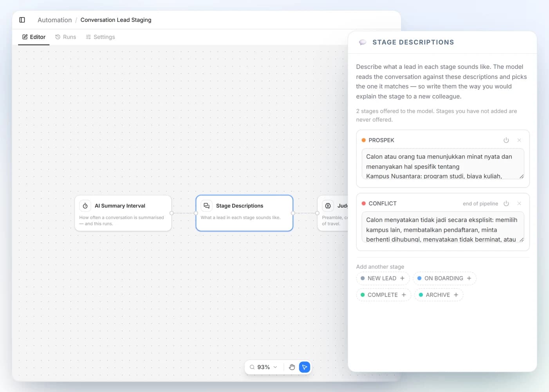Add the COMPLETE stage
Viewport: 549px width, 392px height.
point(383,295)
